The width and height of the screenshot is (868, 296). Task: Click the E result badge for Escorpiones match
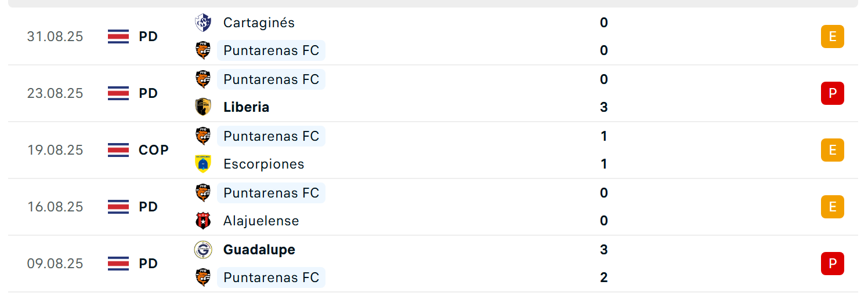(833, 150)
